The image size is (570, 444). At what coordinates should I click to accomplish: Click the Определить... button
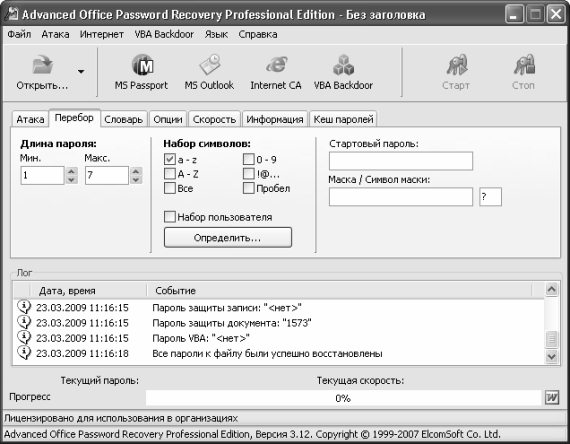228,238
